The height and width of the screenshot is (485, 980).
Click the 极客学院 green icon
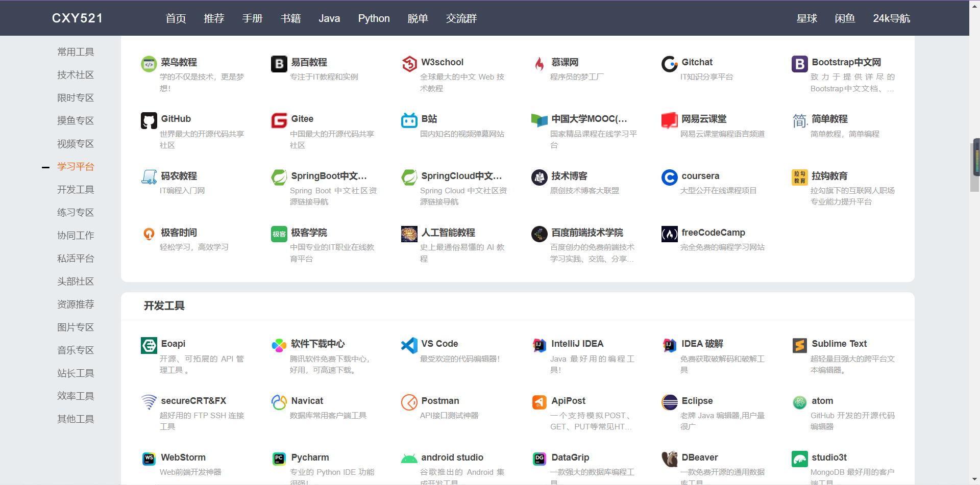tap(279, 234)
